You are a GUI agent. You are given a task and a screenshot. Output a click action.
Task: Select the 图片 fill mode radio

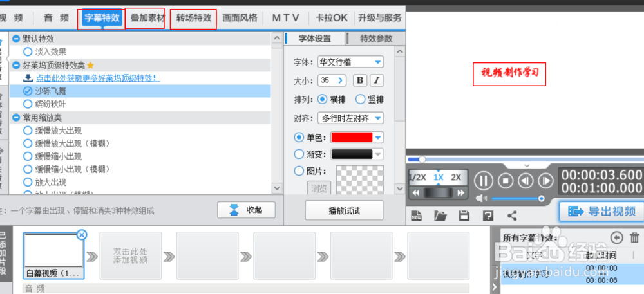(299, 171)
